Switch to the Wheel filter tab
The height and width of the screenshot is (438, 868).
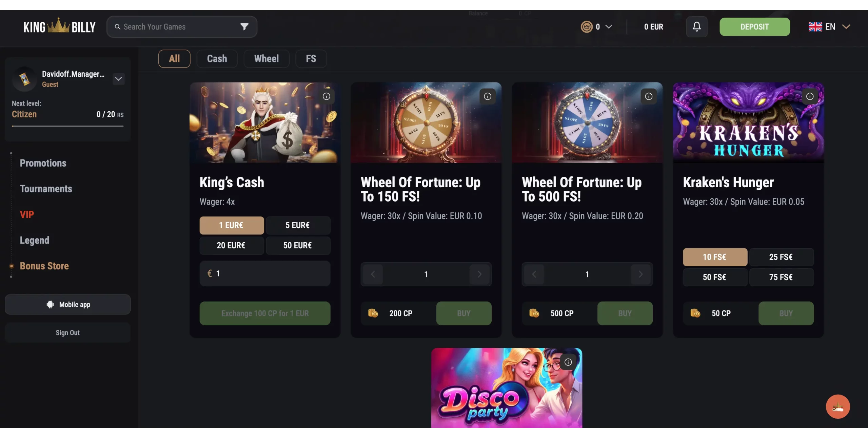(267, 59)
